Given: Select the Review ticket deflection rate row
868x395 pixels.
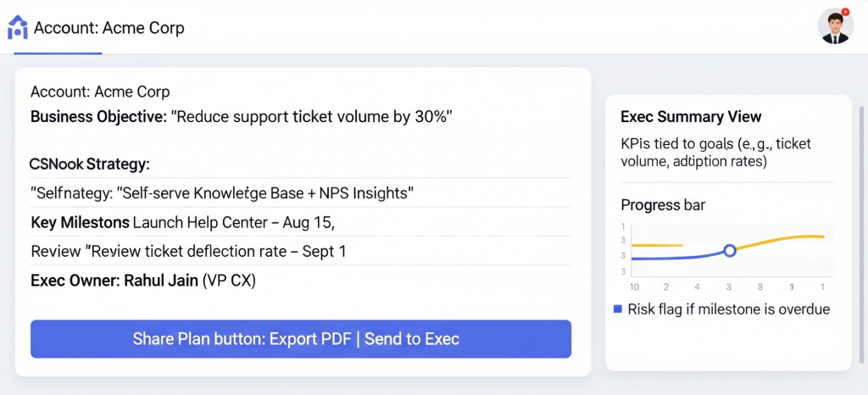Looking at the screenshot, I should click(x=188, y=252).
